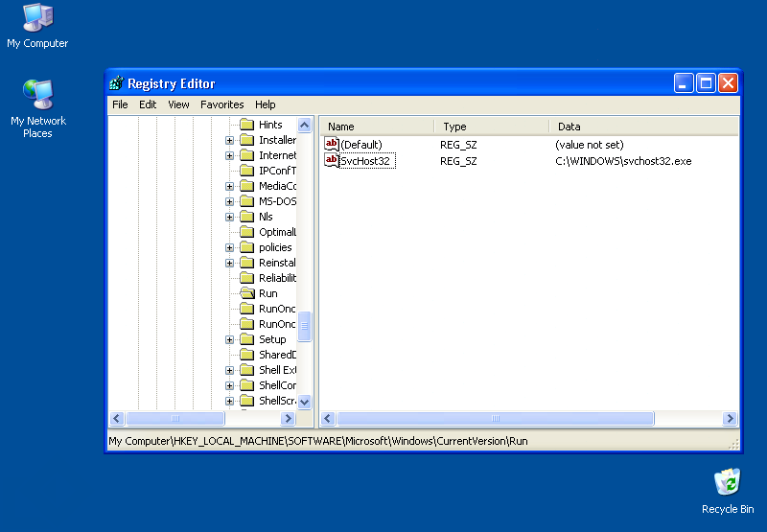This screenshot has width=767, height=532.
Task: Expand the Internet key
Action: coord(229,155)
